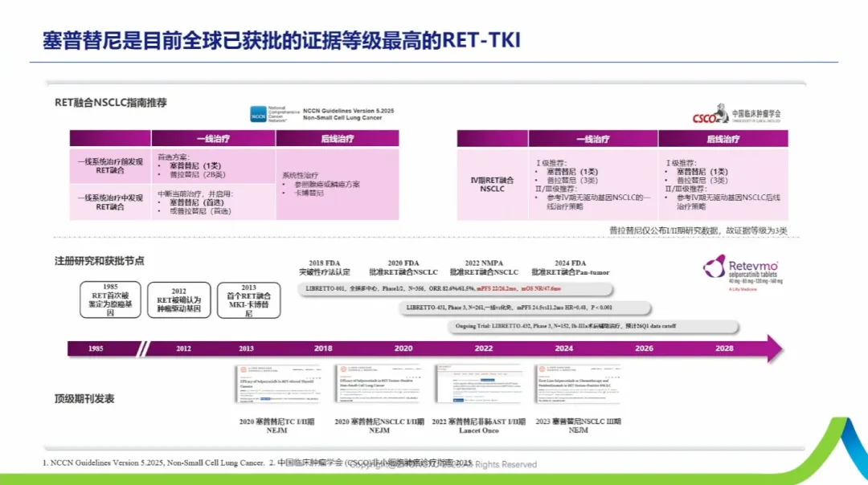Image resolution: width=868 pixels, height=485 pixels.
Task: Click '卡博替尼' in the NCCN later-line cell
Action: pyautogui.click(x=309, y=193)
